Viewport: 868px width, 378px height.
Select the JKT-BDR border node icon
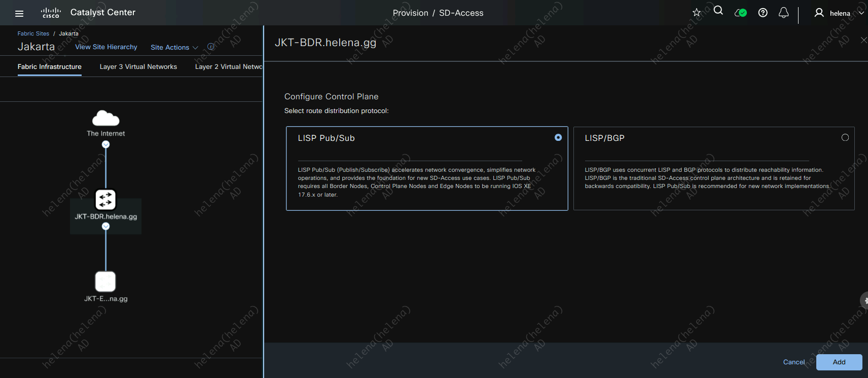click(x=105, y=200)
